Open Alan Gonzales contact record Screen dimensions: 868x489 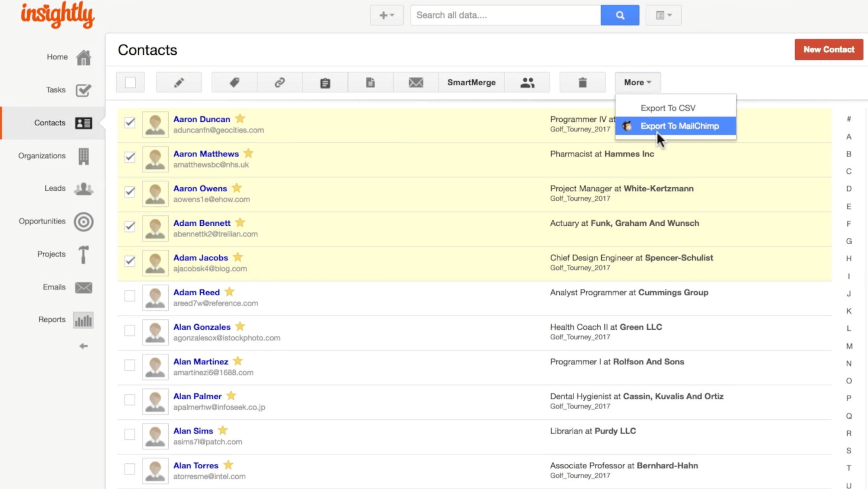[201, 327]
